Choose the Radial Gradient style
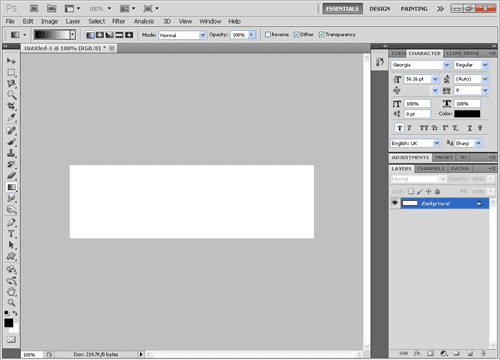The image size is (500, 360). click(100, 35)
